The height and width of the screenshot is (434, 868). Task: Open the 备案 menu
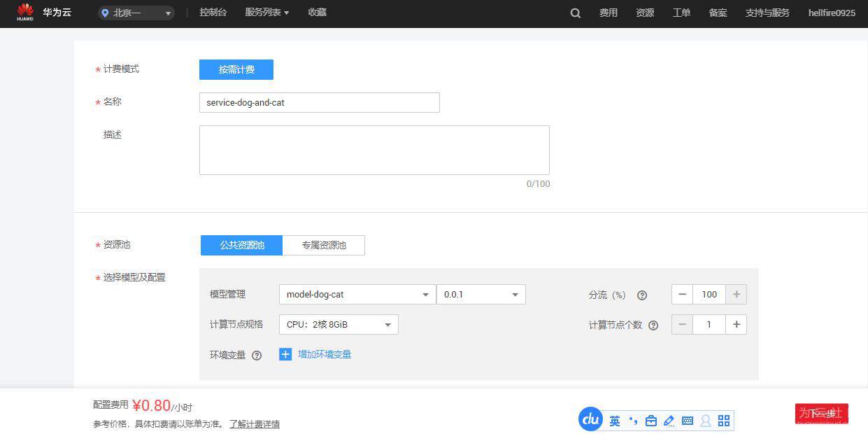718,13
